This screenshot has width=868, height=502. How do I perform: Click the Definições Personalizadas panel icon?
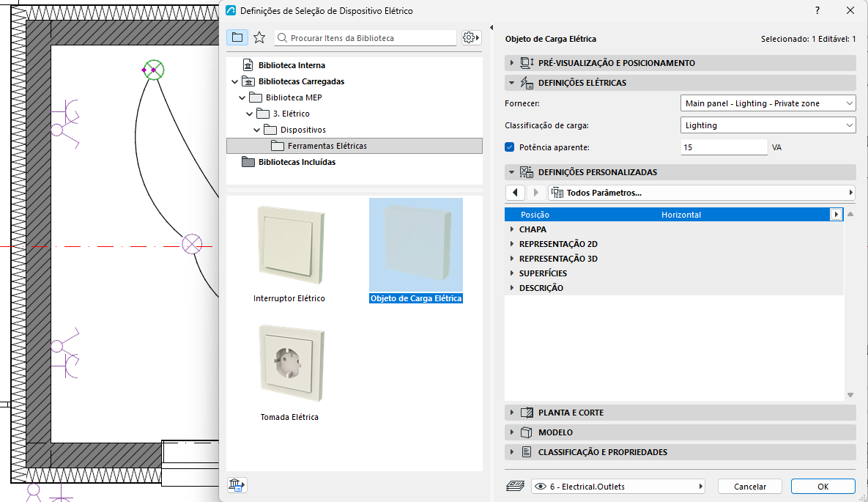527,172
